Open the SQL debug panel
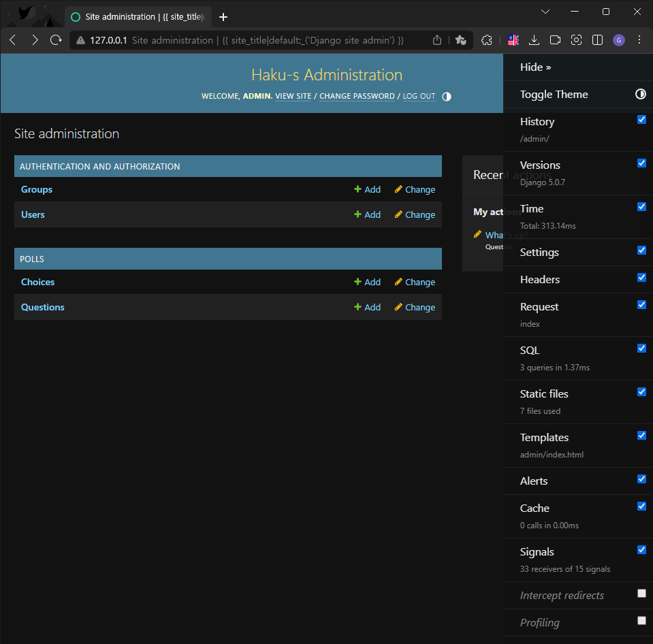 [x=530, y=350]
